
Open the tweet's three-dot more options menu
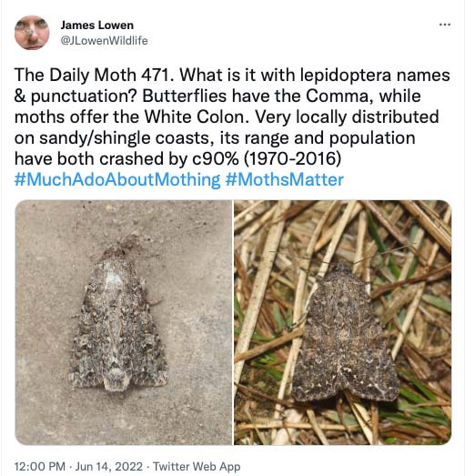point(445,25)
